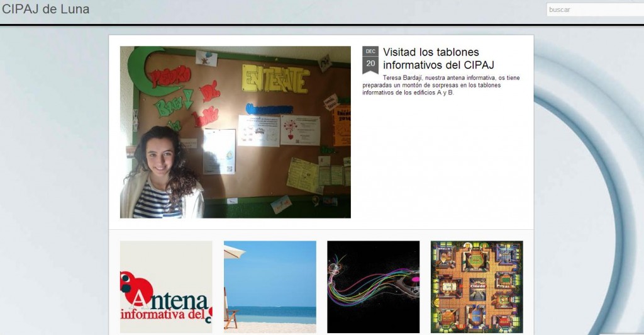
Task: Click the DEC 20 date ribbon
Action: tap(370, 59)
